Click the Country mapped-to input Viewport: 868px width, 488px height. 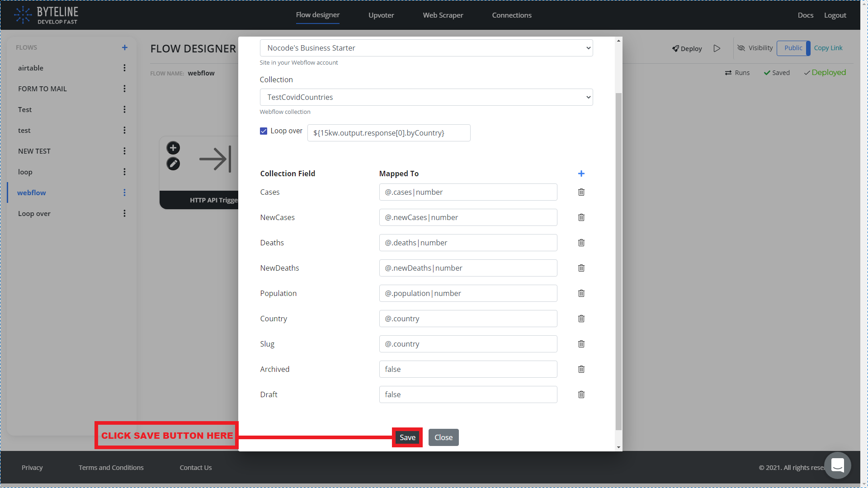[468, 319]
